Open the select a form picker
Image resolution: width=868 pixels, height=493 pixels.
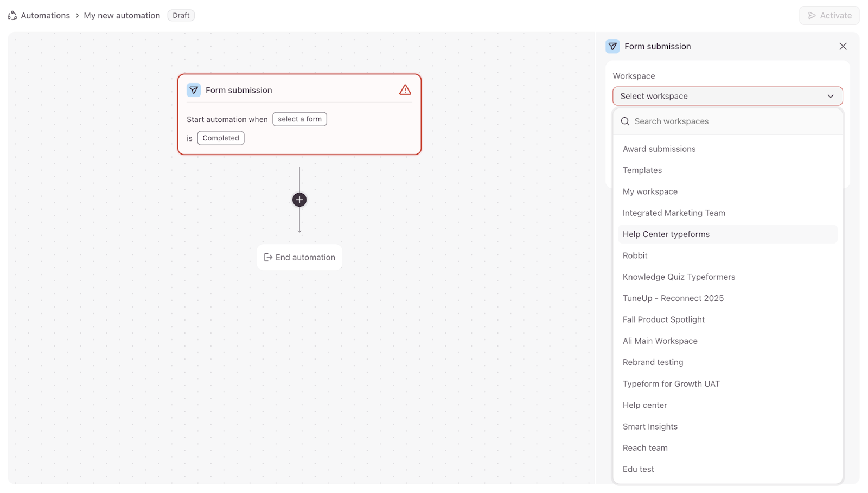coord(299,119)
